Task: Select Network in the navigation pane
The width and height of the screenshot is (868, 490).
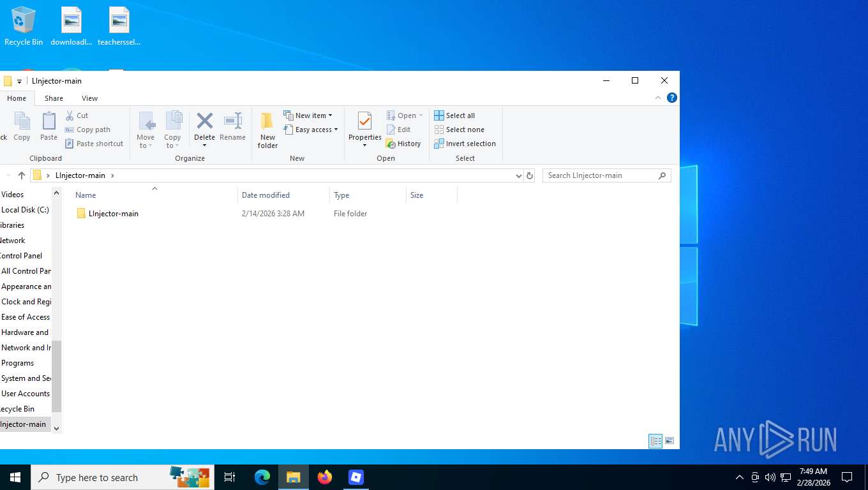Action: (x=13, y=241)
